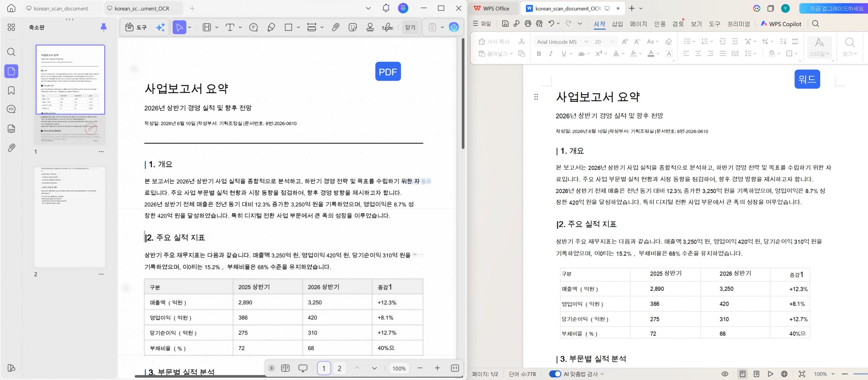Open the 삽입 ribbon tab
Image resolution: width=868 pixels, height=380 pixels.
coord(617,24)
